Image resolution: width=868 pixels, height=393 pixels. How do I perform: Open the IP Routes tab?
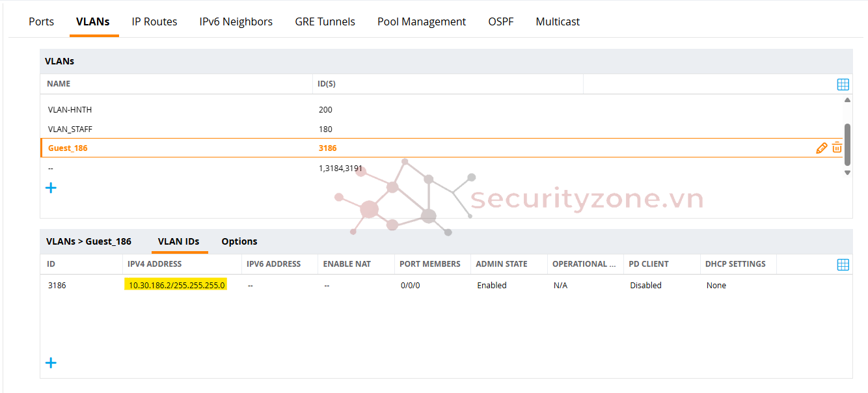coord(154,21)
